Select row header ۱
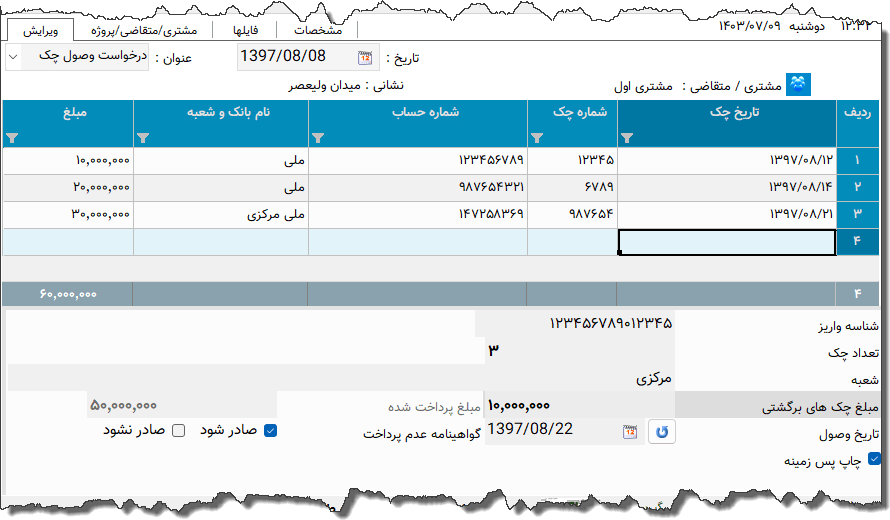This screenshot has width=890, height=520. (x=858, y=161)
